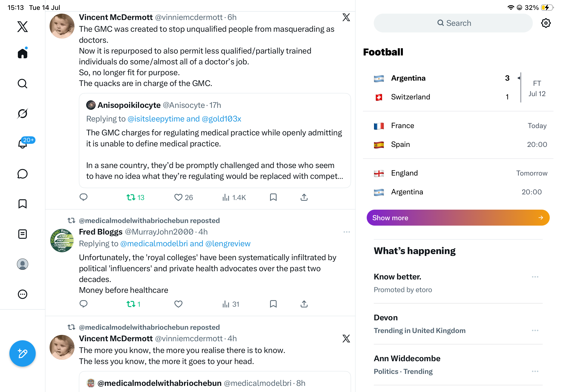561x392 pixels.
Task: Open the Grok icon in sidebar
Action: point(23,114)
